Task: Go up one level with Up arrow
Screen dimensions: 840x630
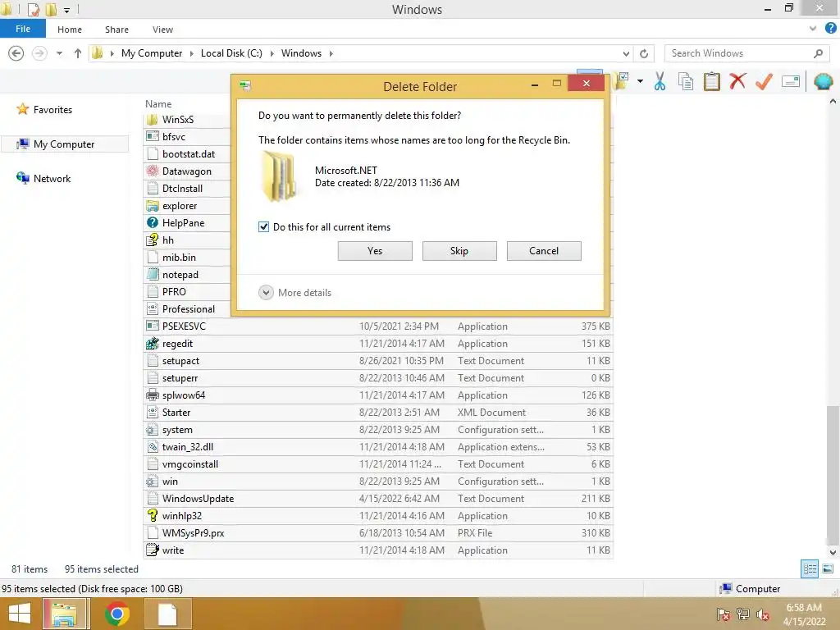Action: pos(78,53)
